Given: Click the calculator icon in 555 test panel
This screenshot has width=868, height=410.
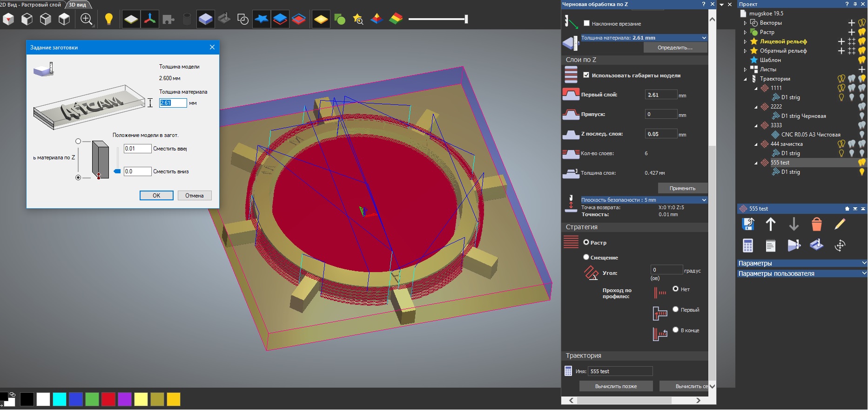Looking at the screenshot, I should pos(748,245).
